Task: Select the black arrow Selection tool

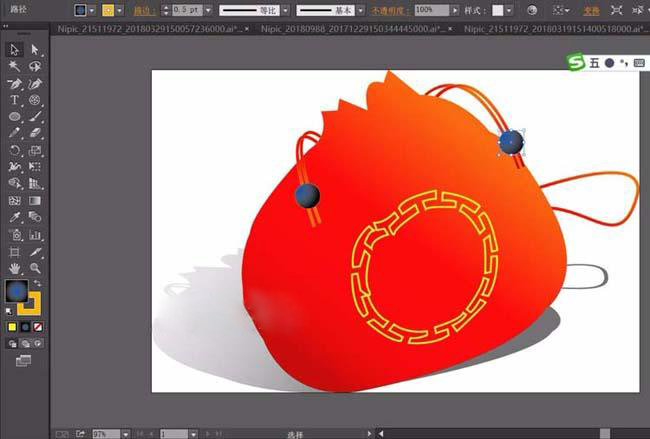Action: [15, 49]
